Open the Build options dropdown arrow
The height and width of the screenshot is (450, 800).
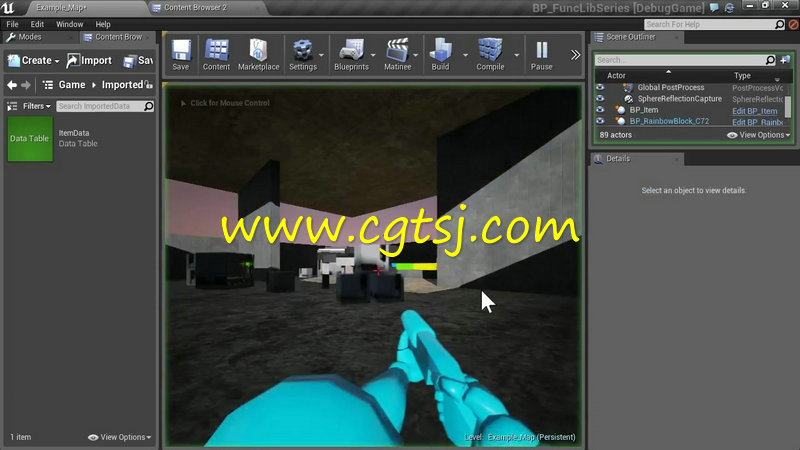[x=465, y=55]
